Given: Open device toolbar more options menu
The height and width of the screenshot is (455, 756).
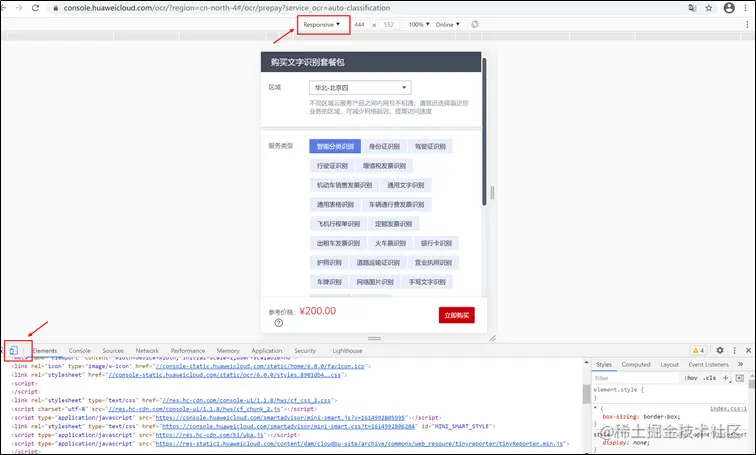Looking at the screenshot, I should coord(747,24).
